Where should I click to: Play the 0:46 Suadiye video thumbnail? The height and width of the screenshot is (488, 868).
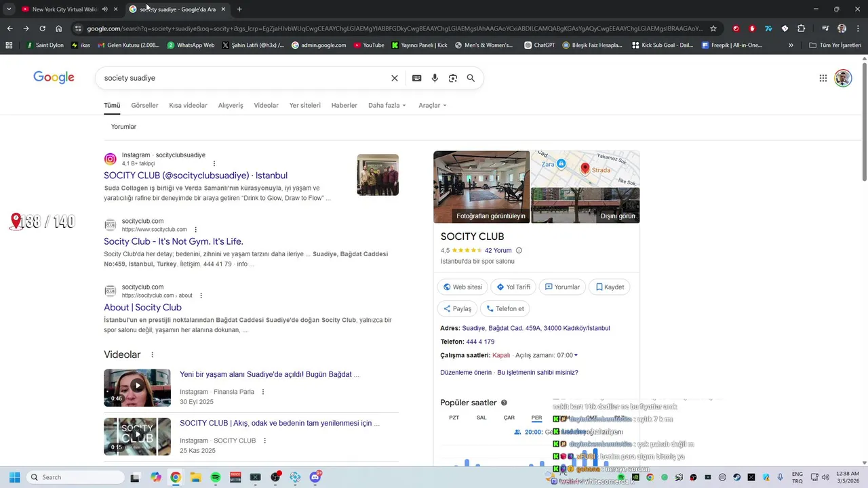pos(137,388)
